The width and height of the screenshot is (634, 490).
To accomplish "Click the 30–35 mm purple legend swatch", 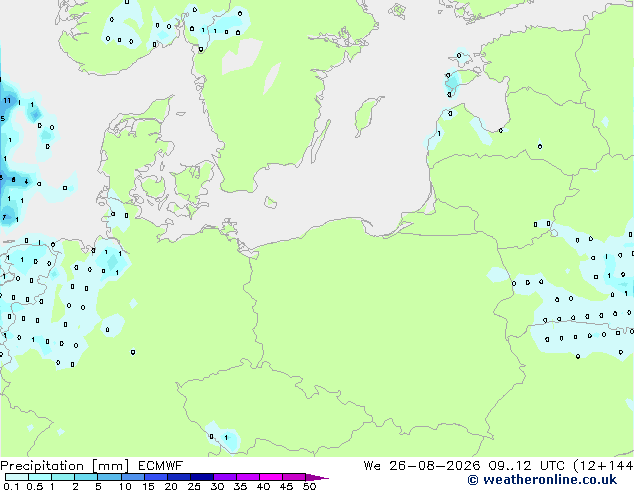I will (224, 477).
